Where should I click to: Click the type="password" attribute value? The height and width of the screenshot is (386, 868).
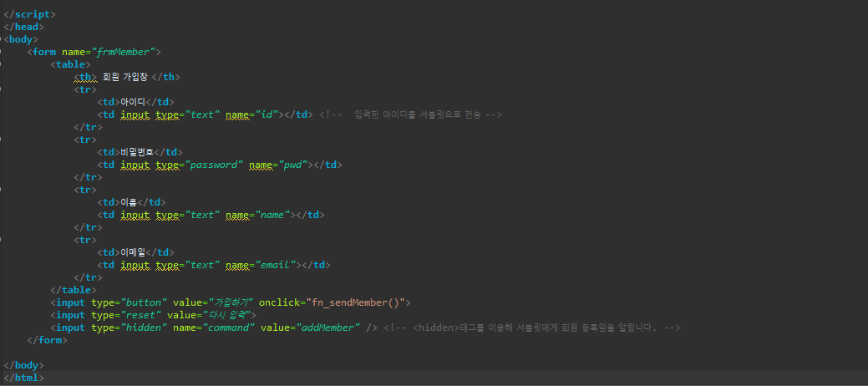tap(214, 165)
